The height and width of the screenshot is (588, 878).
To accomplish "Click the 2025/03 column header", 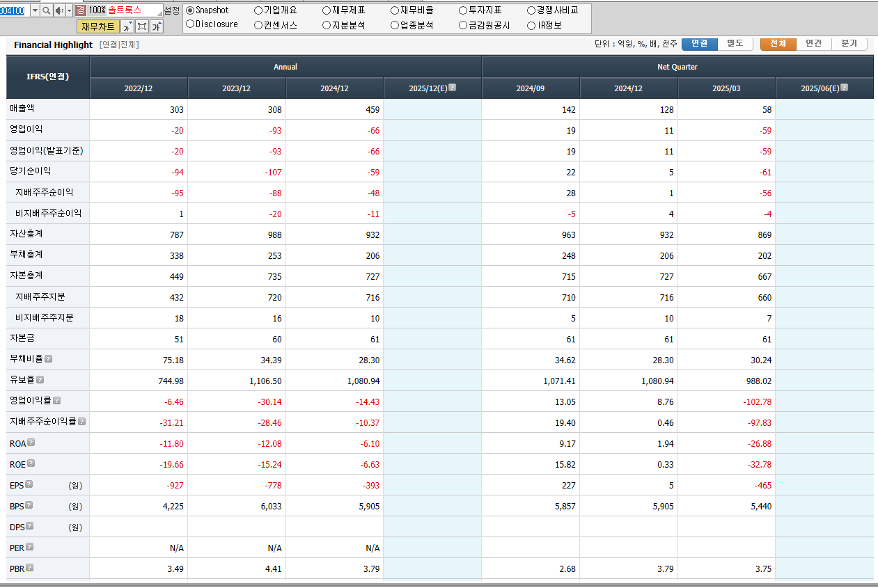I will click(x=726, y=88).
